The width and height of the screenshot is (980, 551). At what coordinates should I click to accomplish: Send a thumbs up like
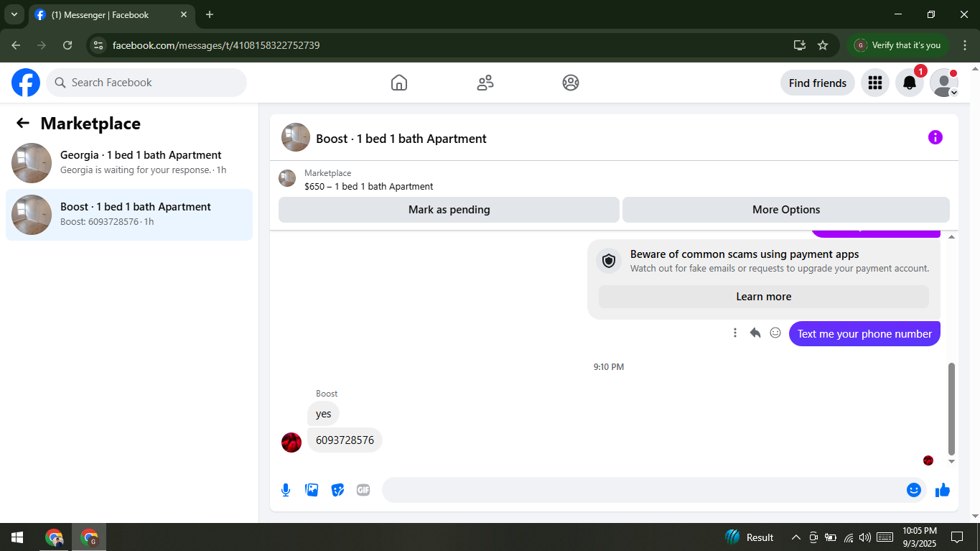coord(943,490)
